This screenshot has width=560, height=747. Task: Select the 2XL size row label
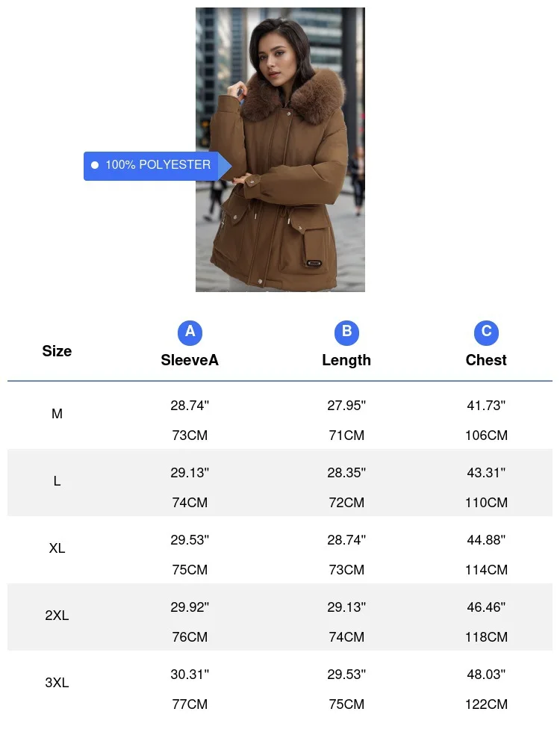coord(57,616)
